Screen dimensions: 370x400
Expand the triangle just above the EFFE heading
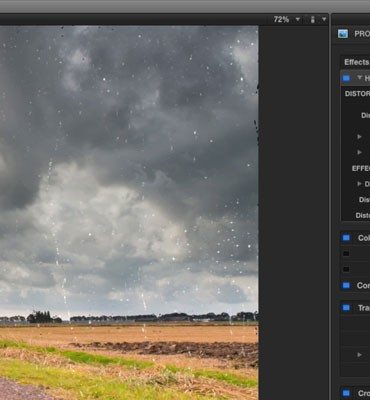[x=359, y=152]
